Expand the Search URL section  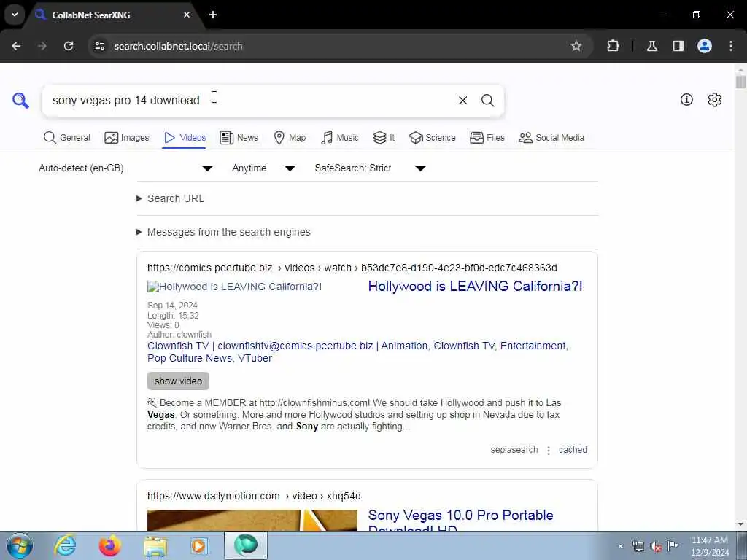click(171, 198)
